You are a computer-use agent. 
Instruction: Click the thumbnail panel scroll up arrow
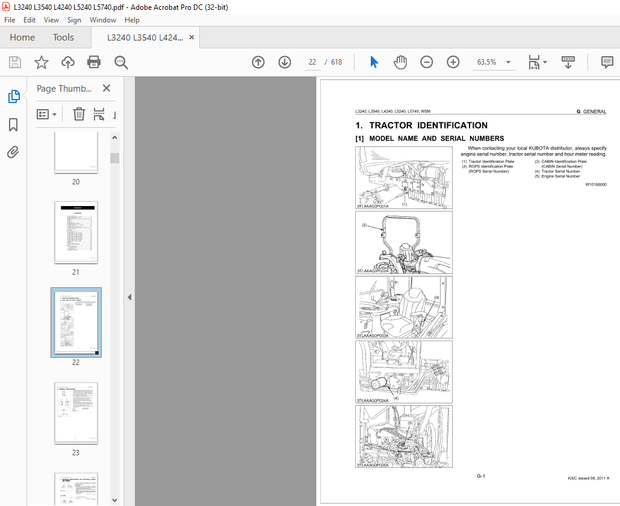click(115, 138)
